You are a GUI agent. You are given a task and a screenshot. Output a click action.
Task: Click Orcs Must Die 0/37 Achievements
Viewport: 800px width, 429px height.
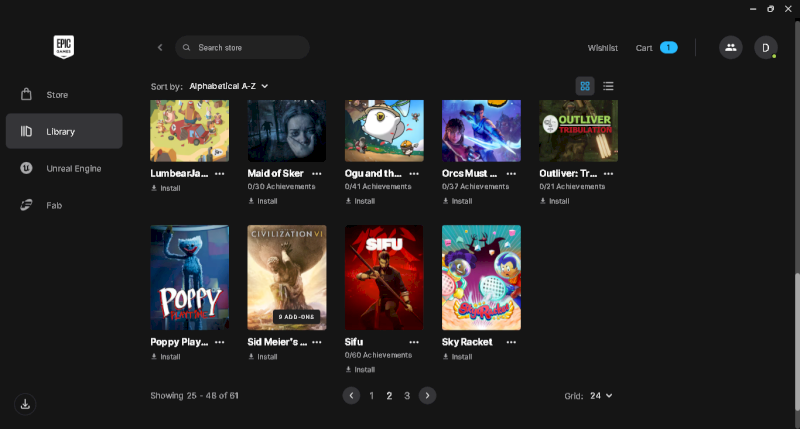(x=476, y=187)
